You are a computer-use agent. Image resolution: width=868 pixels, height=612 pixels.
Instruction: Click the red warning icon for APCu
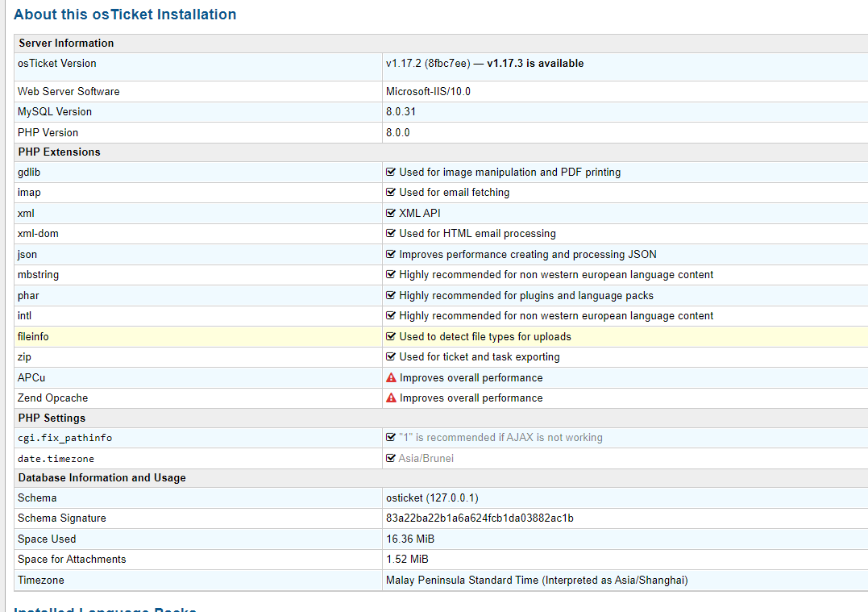tap(391, 377)
